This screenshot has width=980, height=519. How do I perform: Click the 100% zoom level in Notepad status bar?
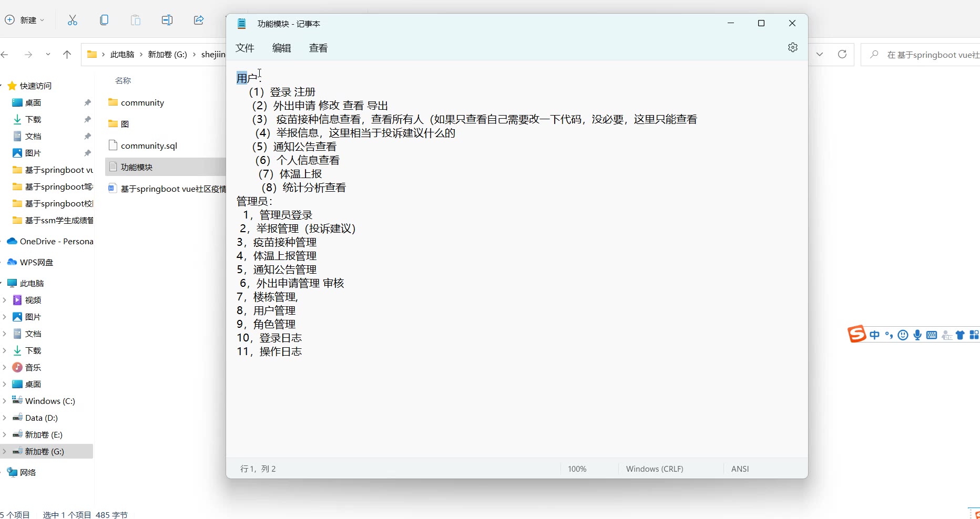pos(577,469)
